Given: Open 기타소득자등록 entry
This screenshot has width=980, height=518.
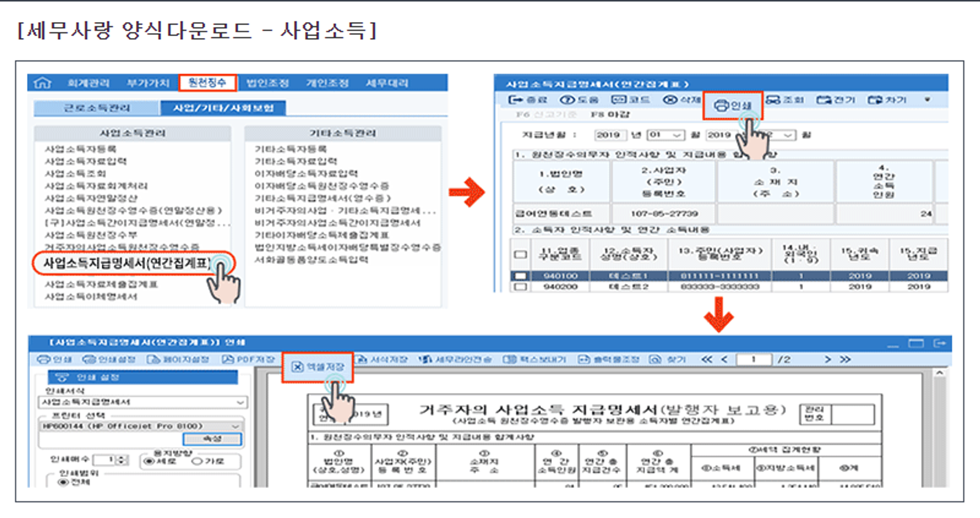Looking at the screenshot, I should coord(290,149).
